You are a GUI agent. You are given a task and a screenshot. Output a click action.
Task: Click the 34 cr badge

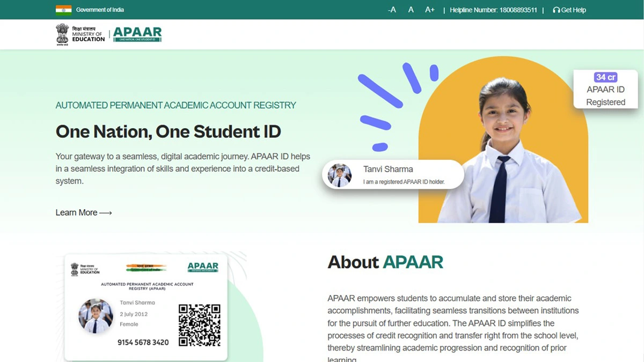605,77
